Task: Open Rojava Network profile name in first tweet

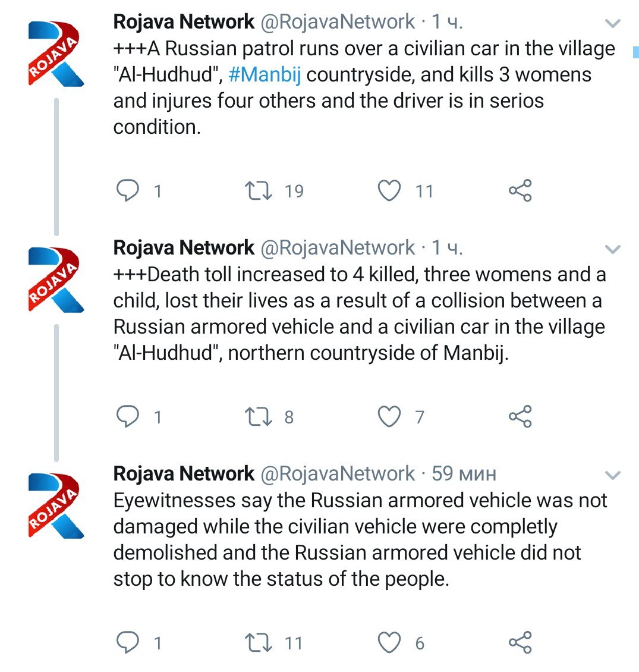Action: tap(184, 22)
